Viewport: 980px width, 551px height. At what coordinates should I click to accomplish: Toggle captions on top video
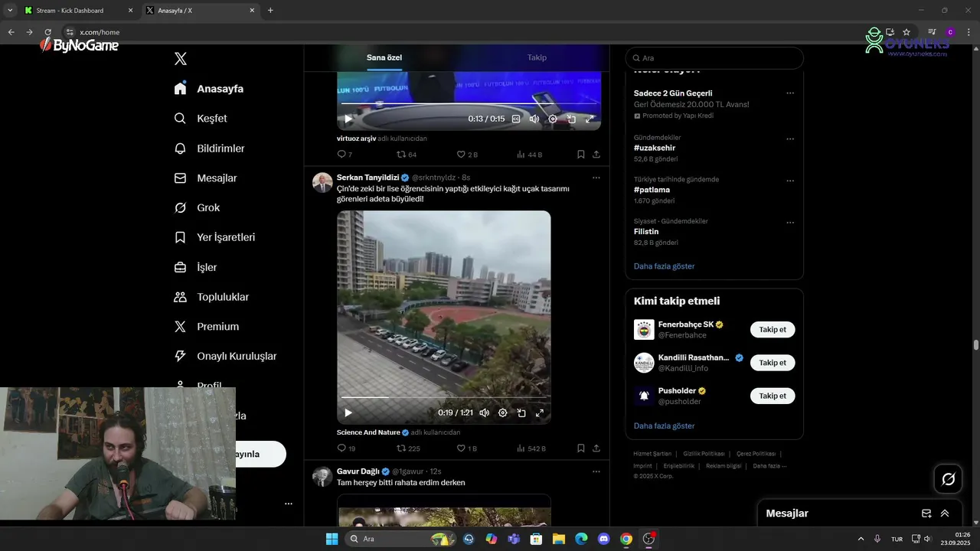(516, 119)
